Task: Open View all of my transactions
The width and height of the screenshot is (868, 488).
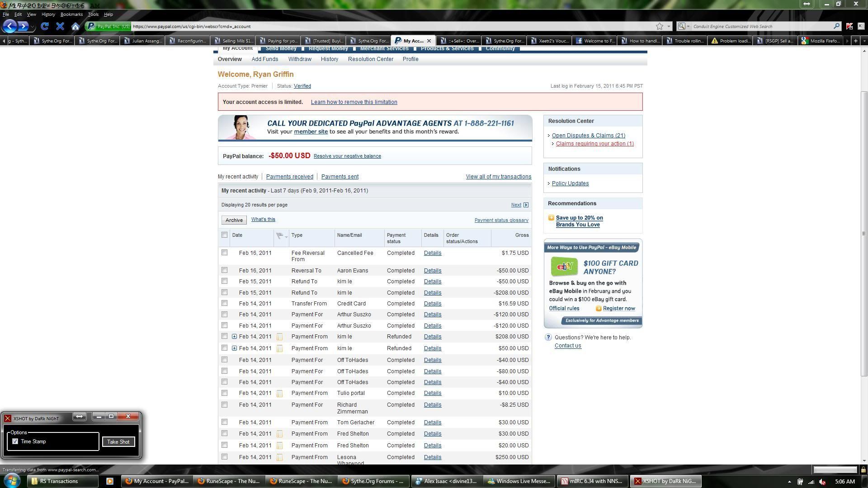Action: [x=498, y=177]
